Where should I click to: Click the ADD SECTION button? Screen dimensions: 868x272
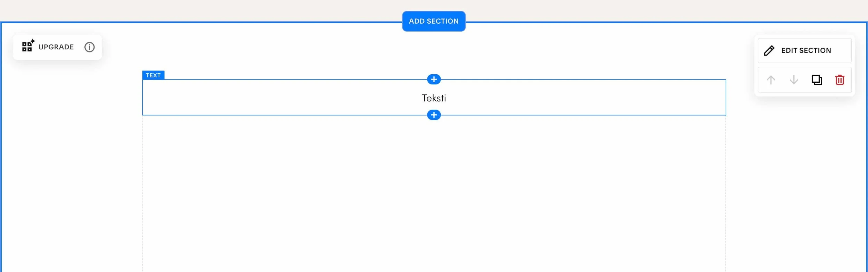(434, 21)
